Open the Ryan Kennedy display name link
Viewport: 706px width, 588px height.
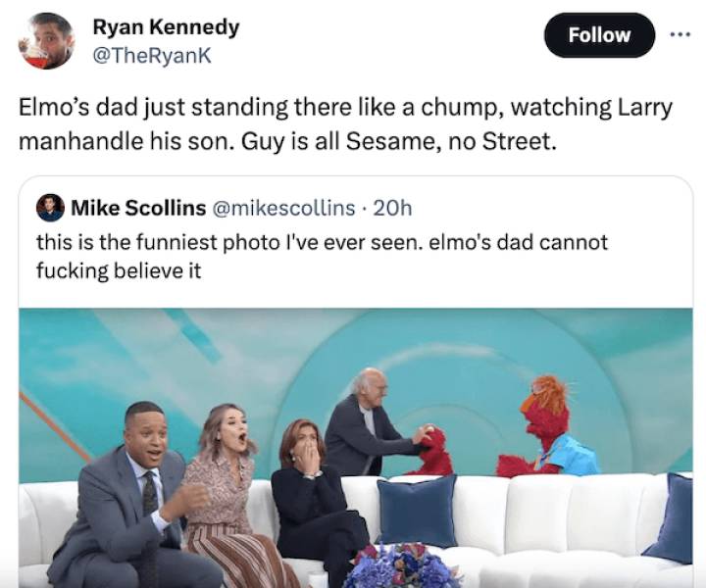pos(165,27)
